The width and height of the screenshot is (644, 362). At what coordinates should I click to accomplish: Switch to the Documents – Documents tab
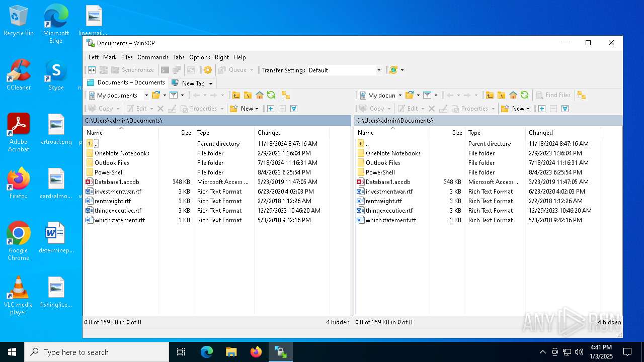point(126,83)
